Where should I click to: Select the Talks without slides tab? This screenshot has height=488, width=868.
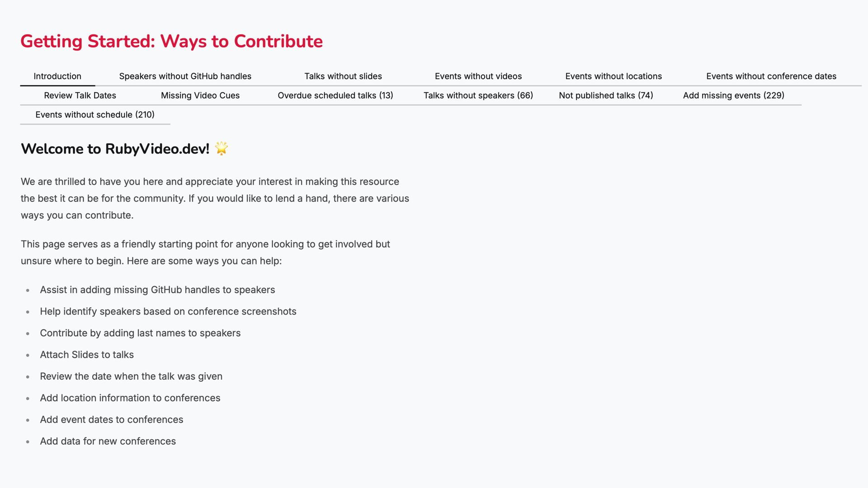click(343, 76)
